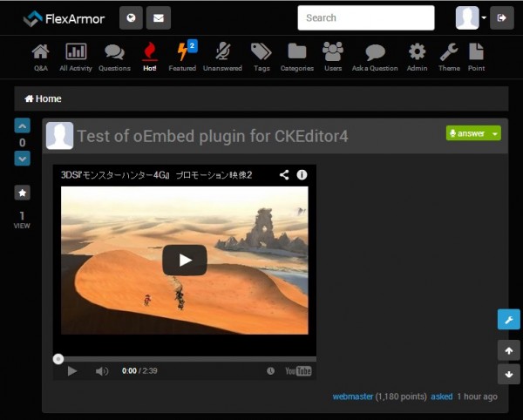Screen dimensions: 523x420
Task: Go to Unanswered questions
Action: [x=222, y=56]
